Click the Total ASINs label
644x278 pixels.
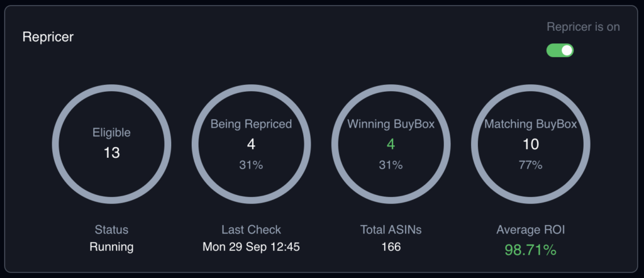391,230
